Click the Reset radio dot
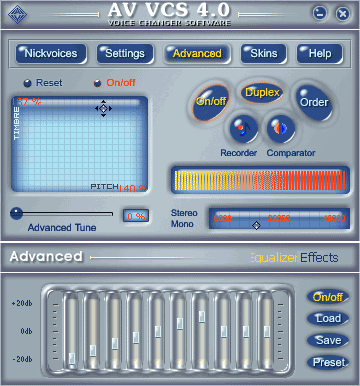360x386 pixels. point(28,83)
